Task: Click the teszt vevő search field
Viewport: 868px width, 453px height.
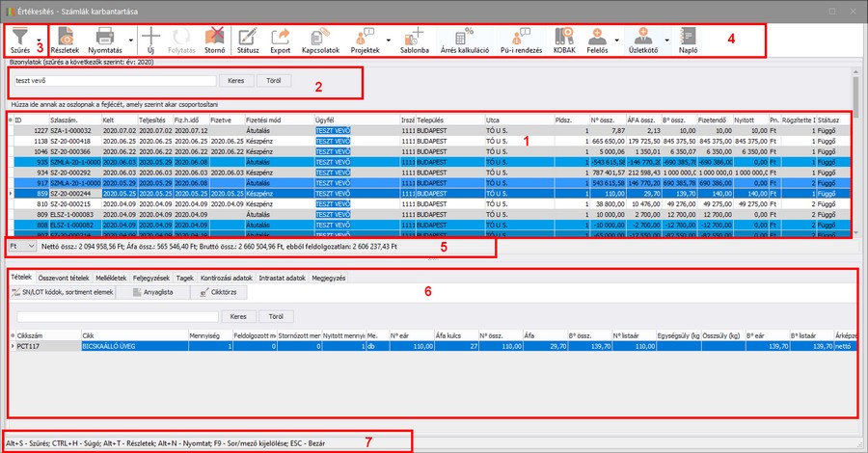Action: [x=114, y=81]
